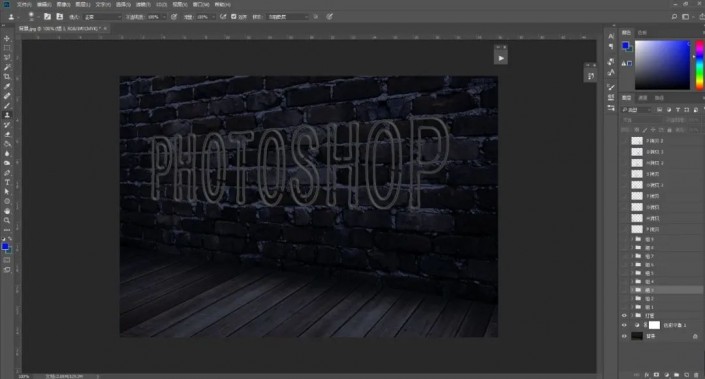Open Clone Source panel from options bar

(59, 17)
